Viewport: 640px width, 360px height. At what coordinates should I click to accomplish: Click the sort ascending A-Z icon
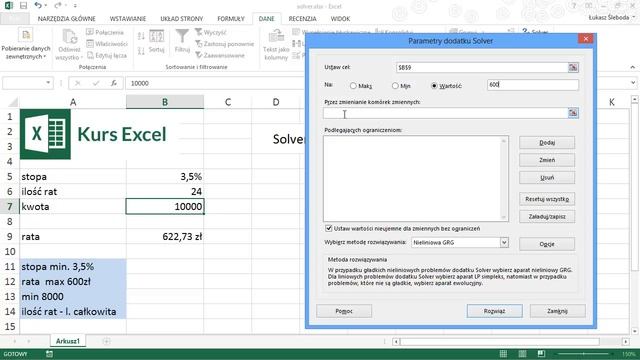point(141,36)
